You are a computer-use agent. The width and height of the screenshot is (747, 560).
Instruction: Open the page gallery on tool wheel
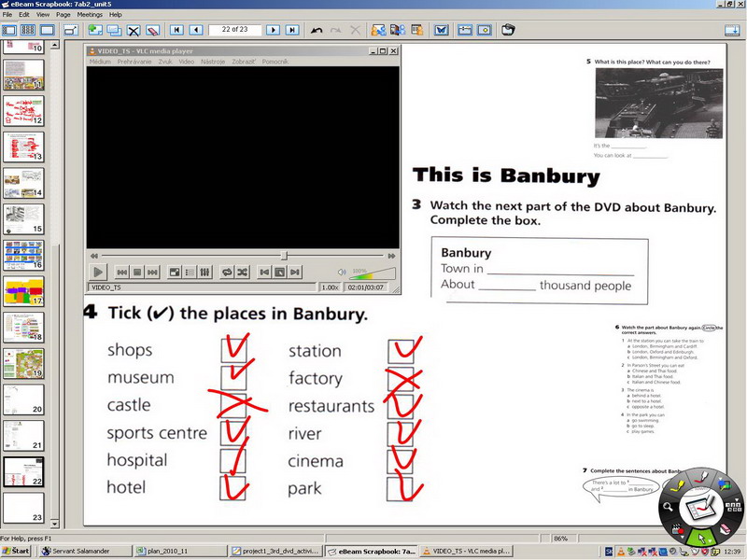point(733,507)
